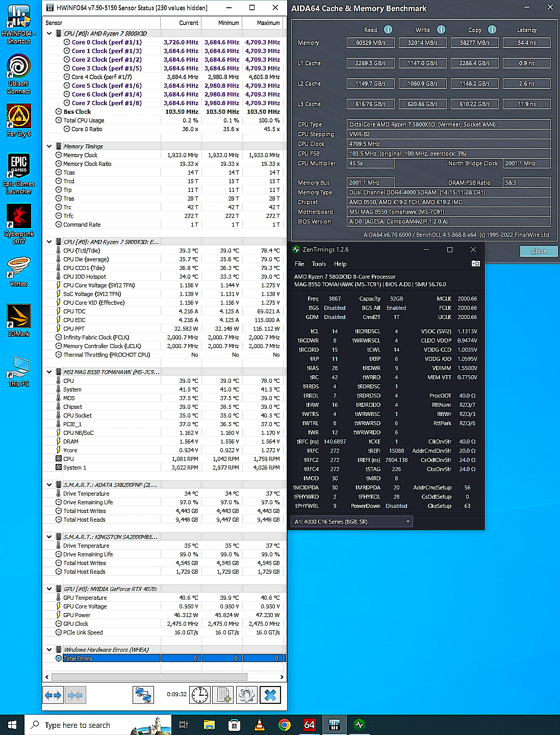Screen dimensions: 560x735
Task: Click the blue X close sensors button in HWiNFO
Action: click(x=270, y=695)
